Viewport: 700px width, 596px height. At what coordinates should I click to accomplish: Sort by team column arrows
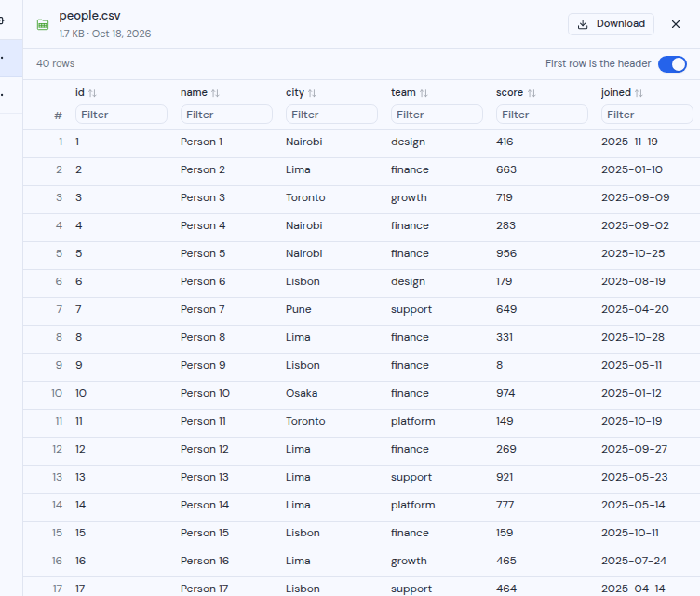424,93
